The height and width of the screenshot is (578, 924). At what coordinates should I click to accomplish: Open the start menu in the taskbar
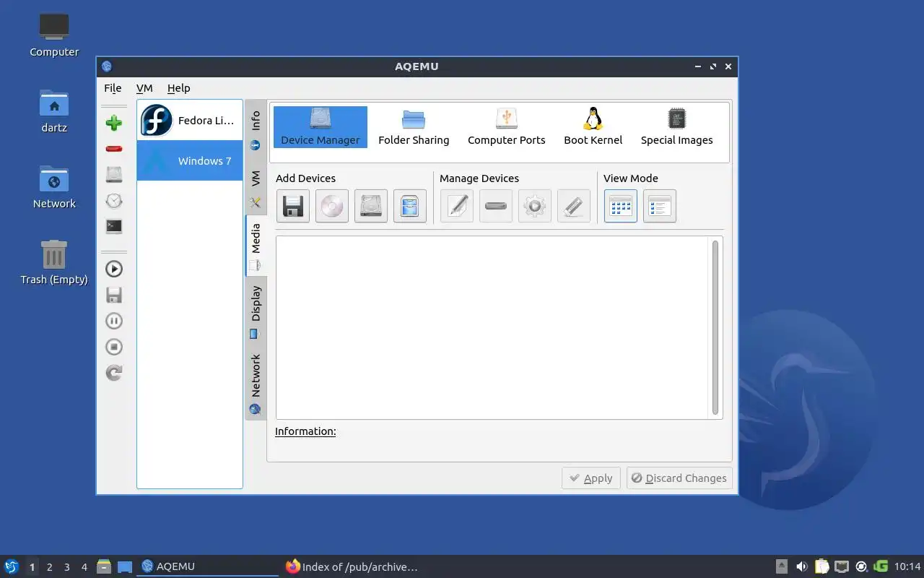point(12,566)
